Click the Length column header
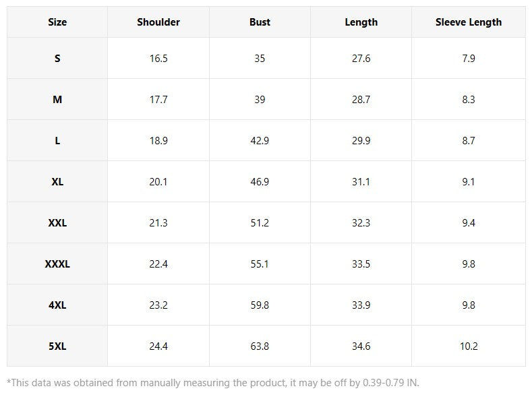This screenshot has width=532, height=397. tap(361, 22)
